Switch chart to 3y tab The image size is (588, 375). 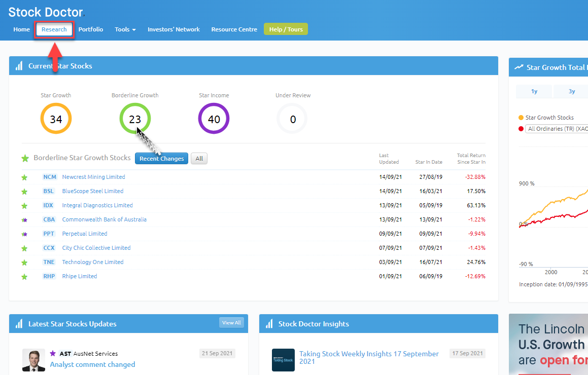pyautogui.click(x=571, y=91)
